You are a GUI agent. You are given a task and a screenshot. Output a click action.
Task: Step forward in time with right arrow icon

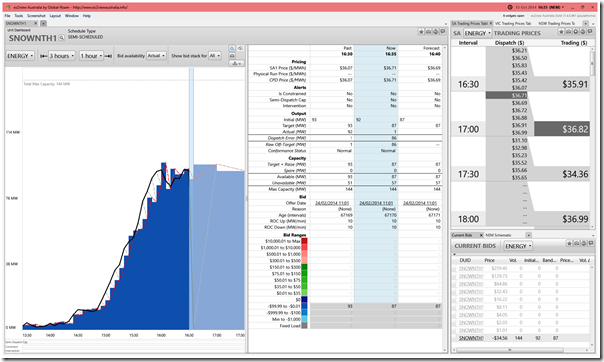109,56
